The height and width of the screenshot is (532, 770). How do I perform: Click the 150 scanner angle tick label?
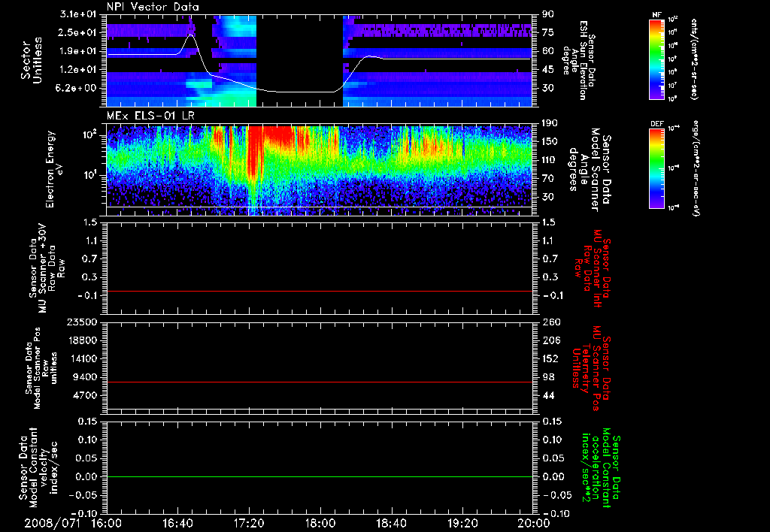point(550,141)
